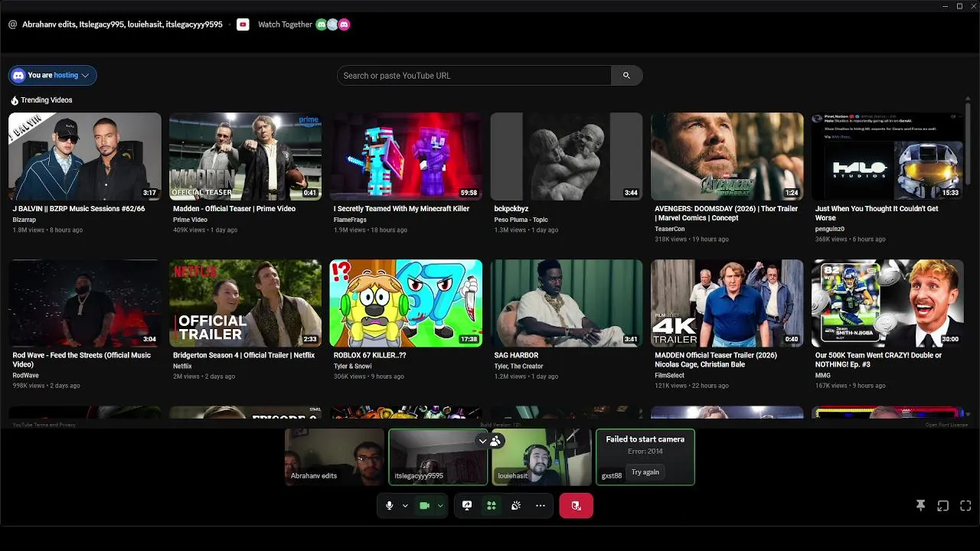Click the flame icon beside Trending Videos
Image resolution: width=980 pixels, height=551 pixels.
(14, 100)
